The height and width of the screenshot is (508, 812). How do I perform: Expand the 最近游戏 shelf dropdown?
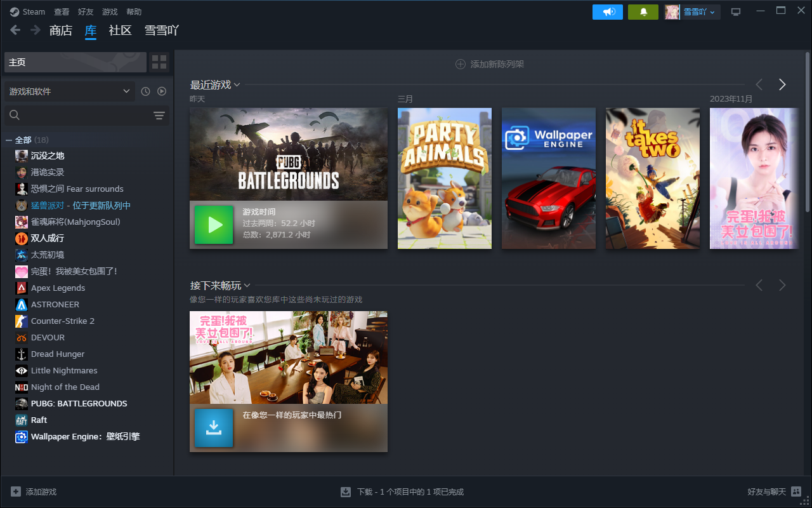237,85
